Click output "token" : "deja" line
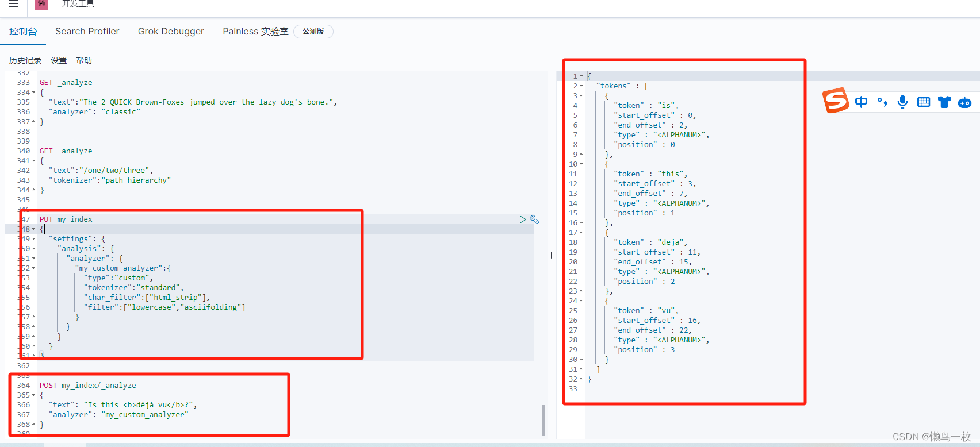 pyautogui.click(x=650, y=242)
